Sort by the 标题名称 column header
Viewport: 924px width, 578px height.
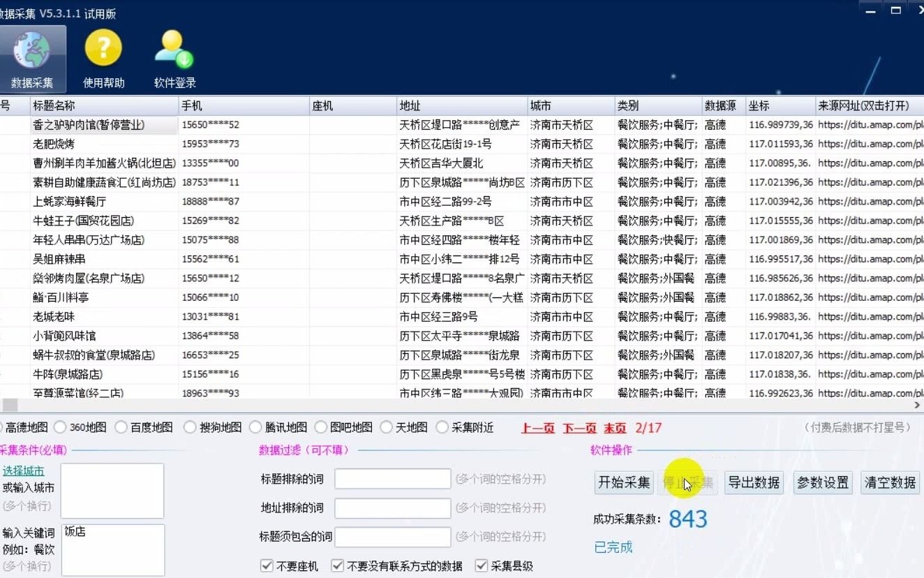[x=105, y=106]
